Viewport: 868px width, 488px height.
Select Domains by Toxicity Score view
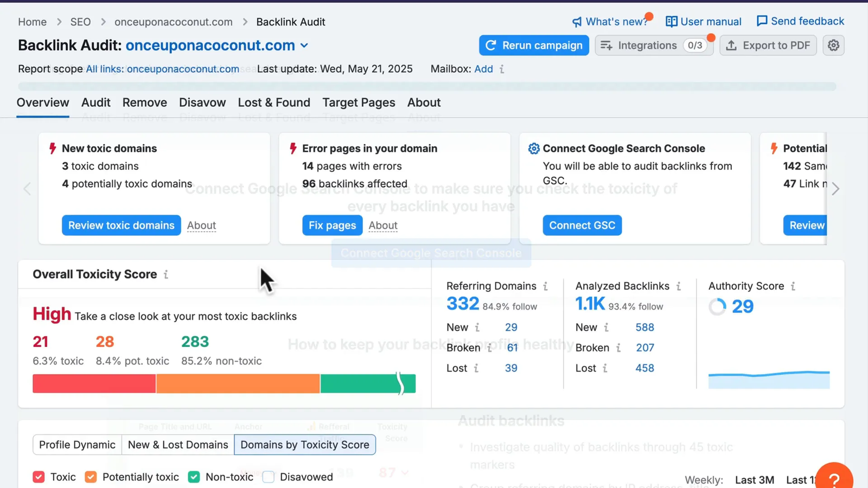coord(305,445)
